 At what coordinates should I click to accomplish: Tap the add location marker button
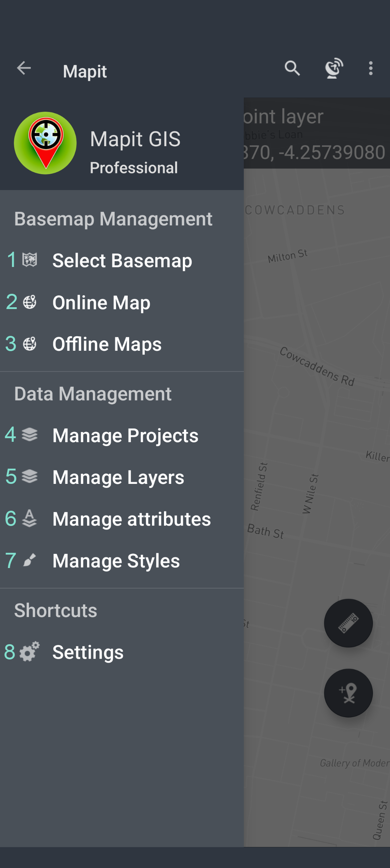coord(348,693)
